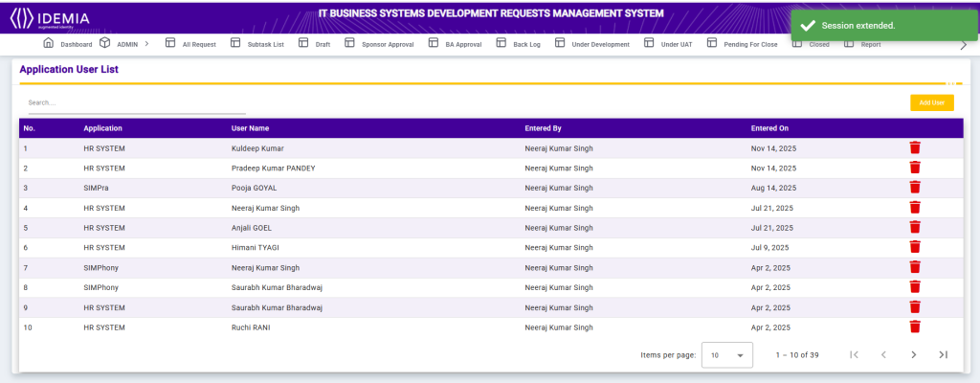Open the Under Development tab
Screen dimensions: 980x383
pyautogui.click(x=599, y=44)
